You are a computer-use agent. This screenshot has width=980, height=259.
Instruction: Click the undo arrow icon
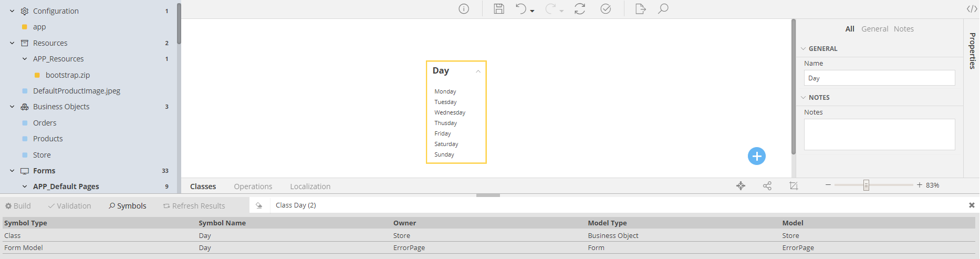coord(520,9)
